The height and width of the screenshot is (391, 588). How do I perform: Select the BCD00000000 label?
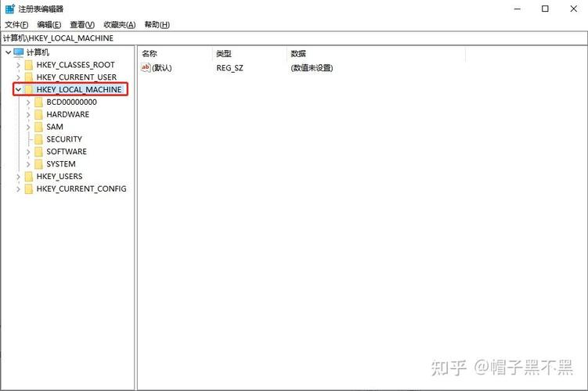click(71, 102)
